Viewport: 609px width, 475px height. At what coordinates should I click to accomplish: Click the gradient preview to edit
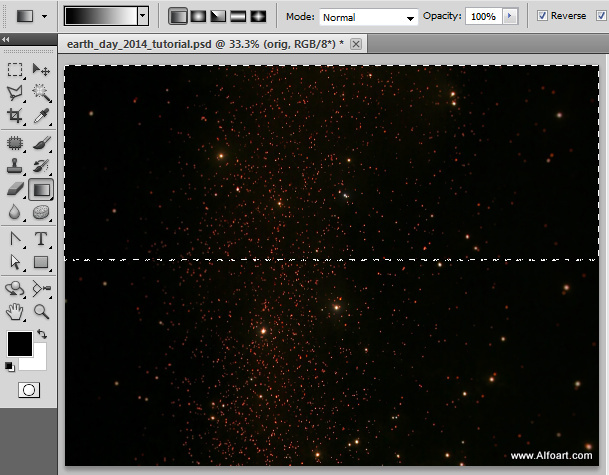point(101,16)
